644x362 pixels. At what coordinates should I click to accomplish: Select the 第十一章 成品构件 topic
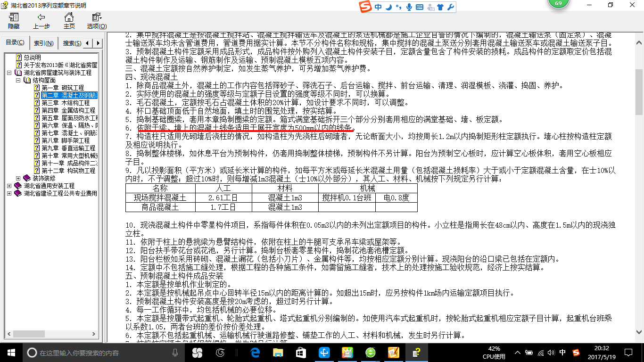tap(69, 163)
